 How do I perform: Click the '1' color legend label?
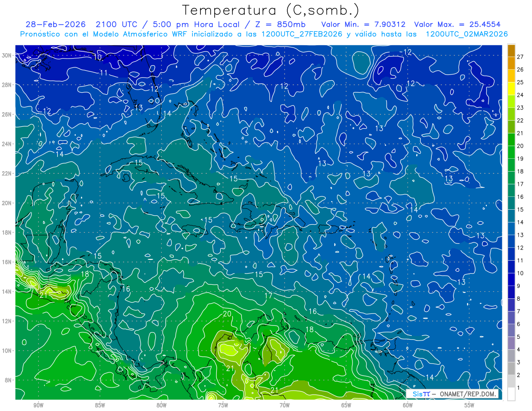(x=519, y=388)
